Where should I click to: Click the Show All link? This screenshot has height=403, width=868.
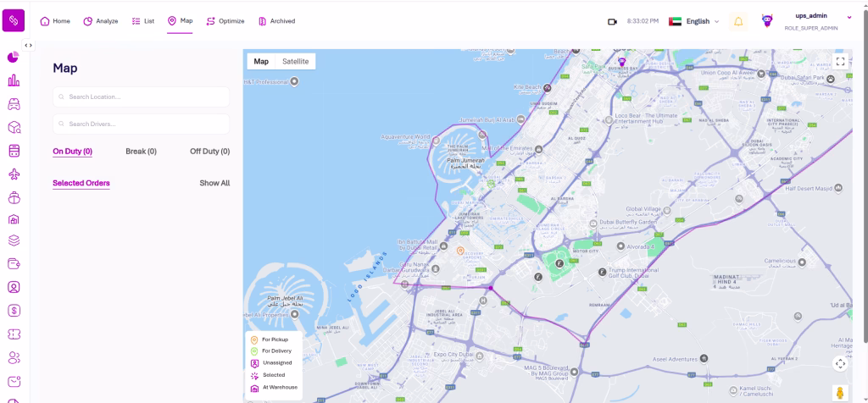tap(214, 183)
